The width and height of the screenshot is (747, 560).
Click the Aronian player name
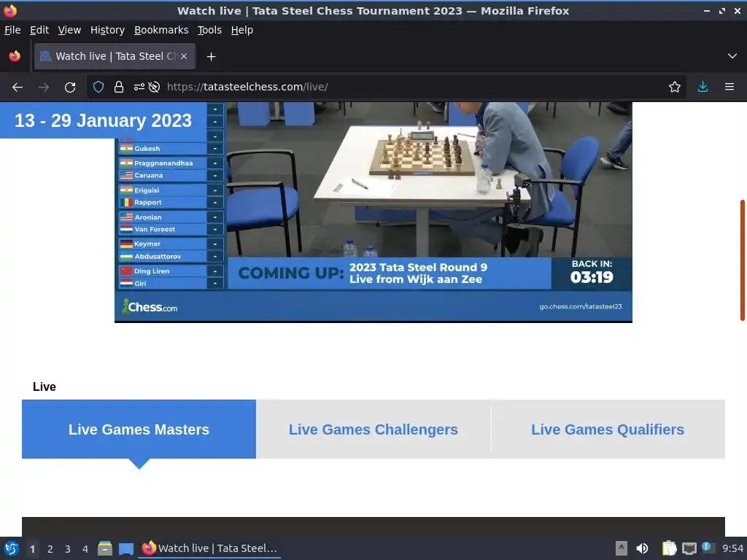148,217
